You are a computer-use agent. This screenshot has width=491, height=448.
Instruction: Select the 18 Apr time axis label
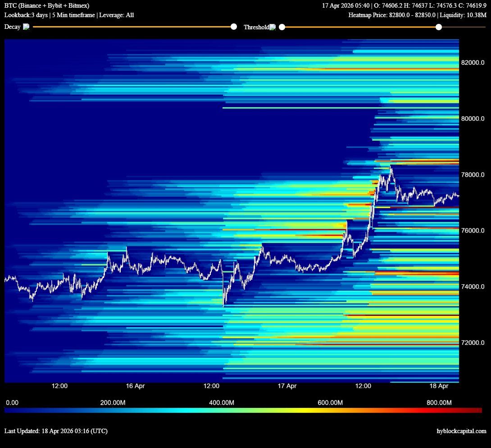439,386
